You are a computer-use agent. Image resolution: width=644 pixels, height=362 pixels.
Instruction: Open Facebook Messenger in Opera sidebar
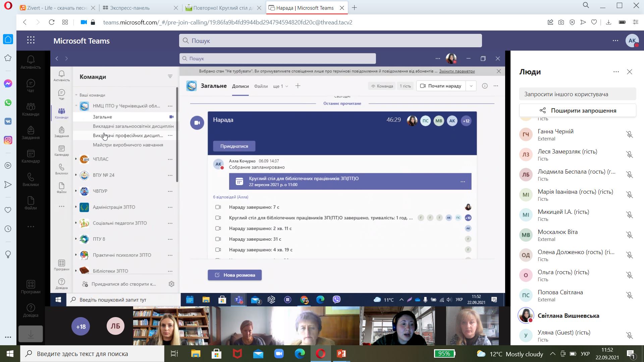coord(8,84)
